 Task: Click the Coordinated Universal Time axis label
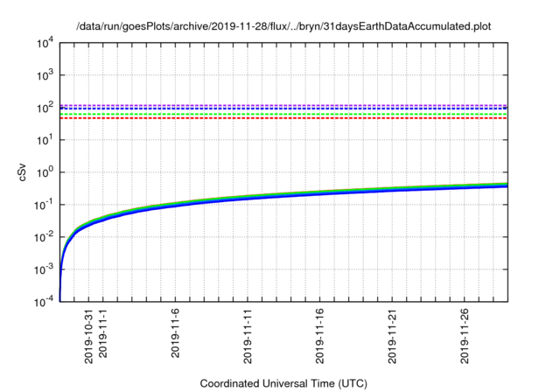tap(283, 384)
